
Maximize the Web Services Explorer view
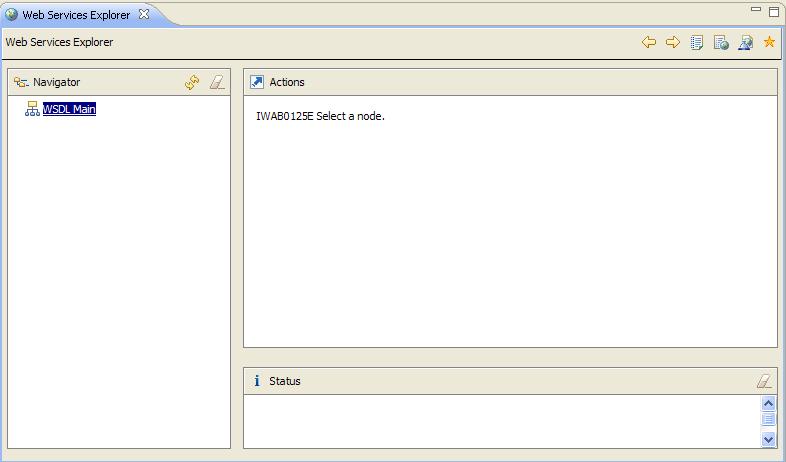coord(774,12)
